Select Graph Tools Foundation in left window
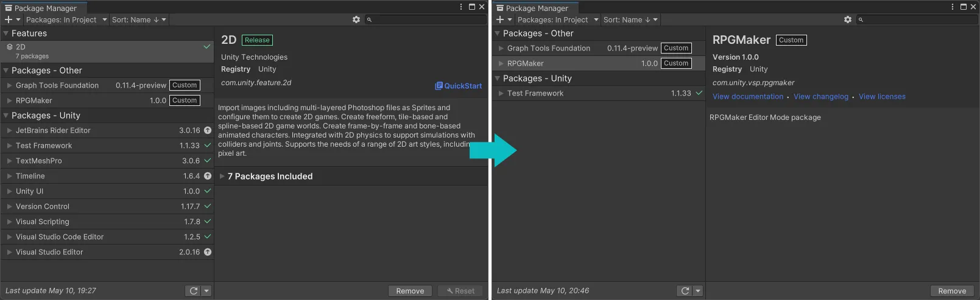Screen dimensions: 980x300 (x=107, y=85)
